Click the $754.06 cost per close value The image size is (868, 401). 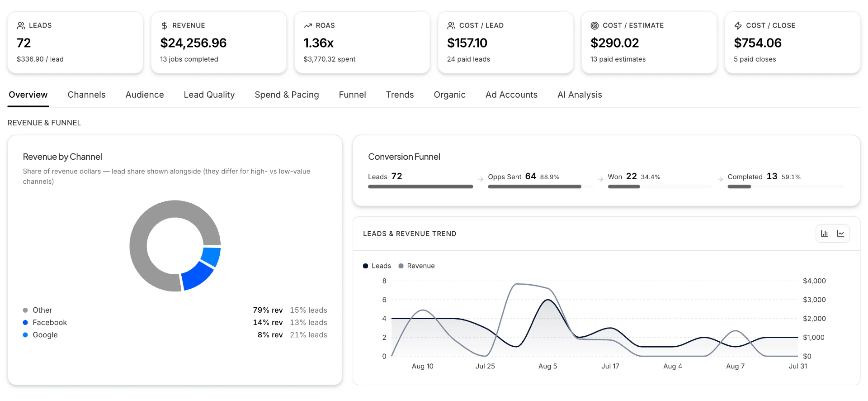(758, 43)
